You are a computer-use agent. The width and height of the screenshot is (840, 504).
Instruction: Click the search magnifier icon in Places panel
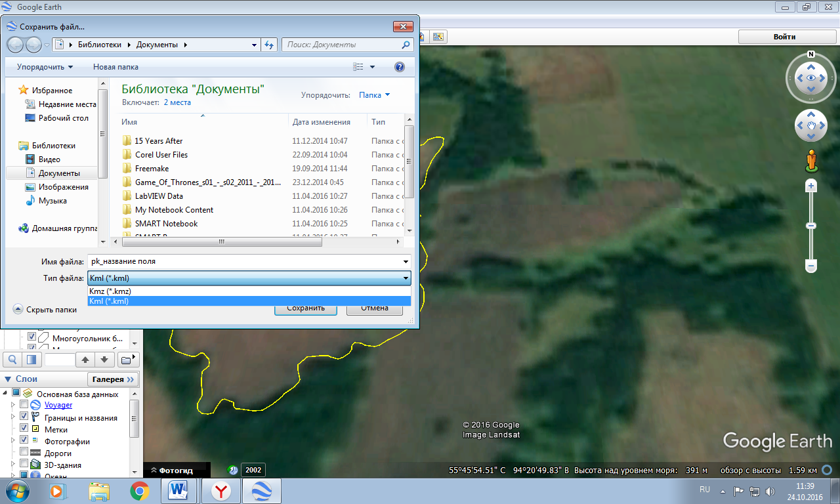click(x=12, y=360)
